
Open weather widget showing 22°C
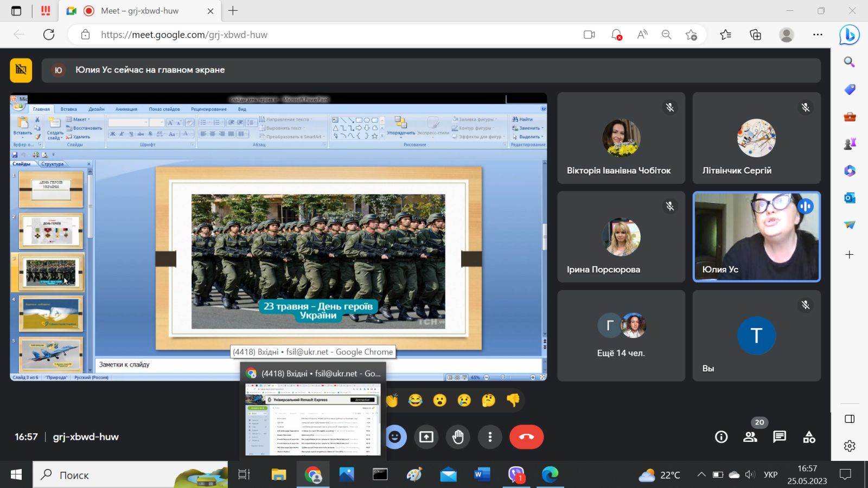[x=659, y=476]
